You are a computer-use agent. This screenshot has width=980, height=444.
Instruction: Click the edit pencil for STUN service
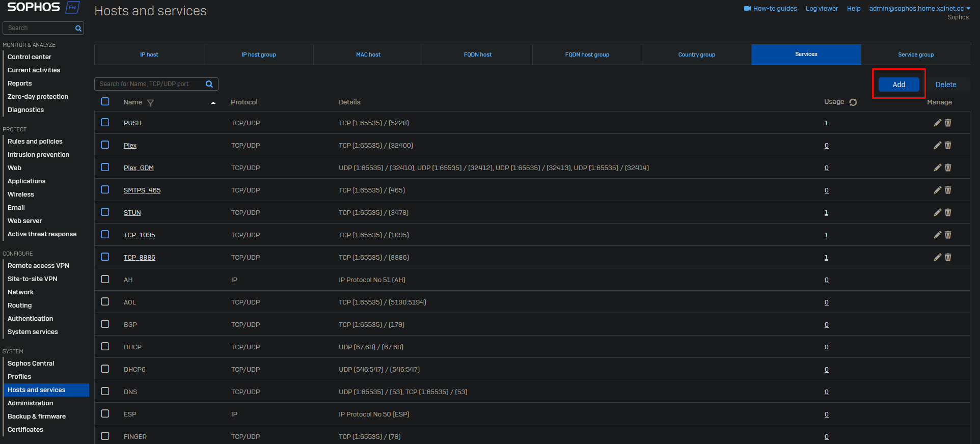[937, 212]
